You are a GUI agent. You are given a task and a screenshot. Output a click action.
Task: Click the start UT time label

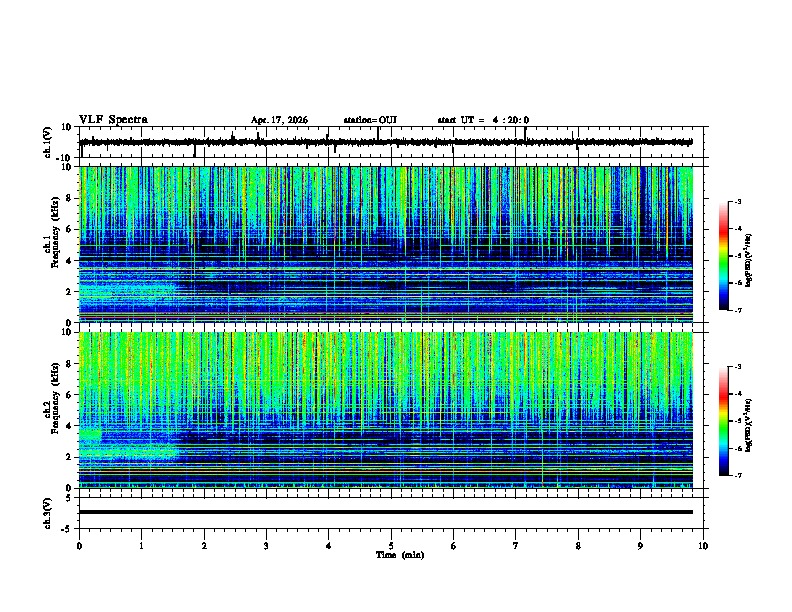[483, 120]
